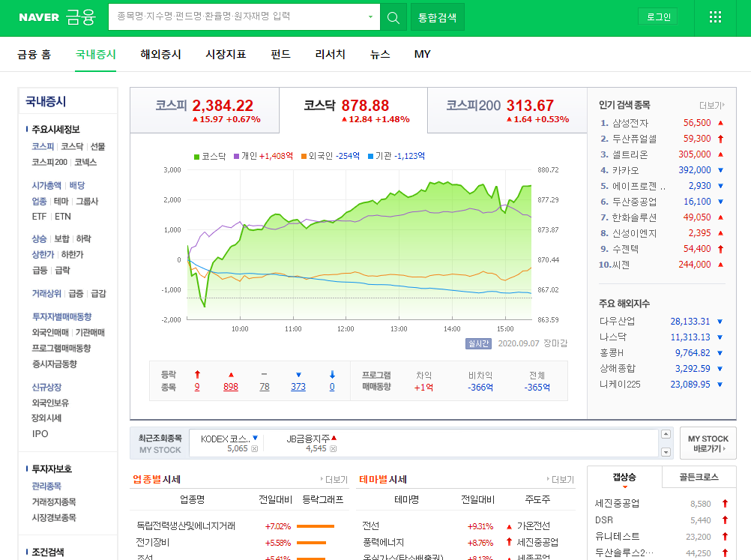Open the 리서치 menu
Image resolution: width=751 pixels, height=560 pixels.
[x=330, y=55]
